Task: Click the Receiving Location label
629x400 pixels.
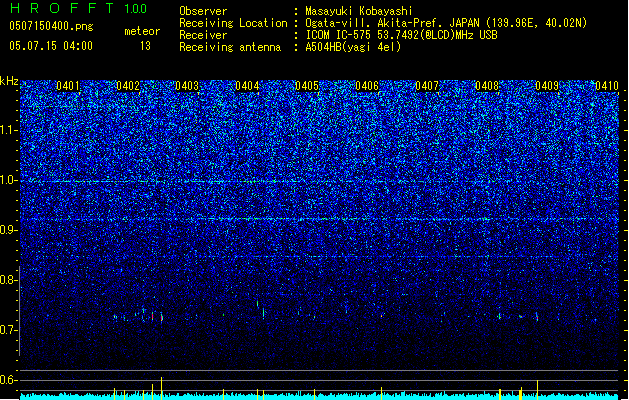Action: 233,23
